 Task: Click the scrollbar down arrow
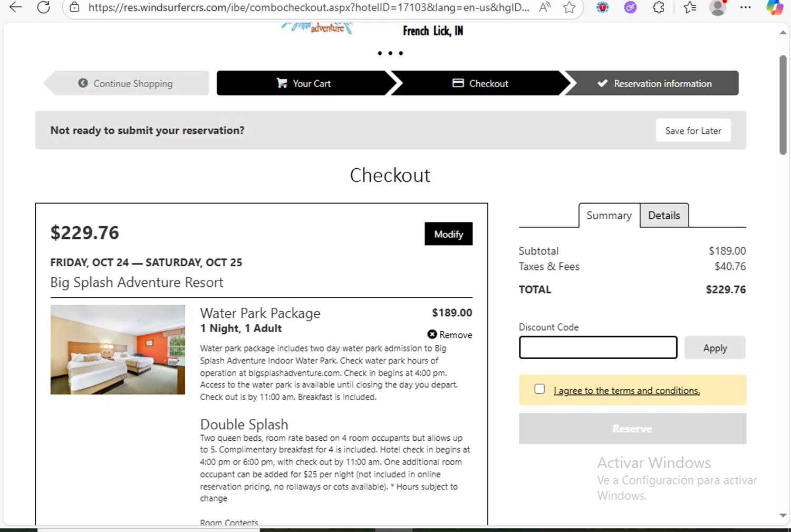[x=783, y=516]
